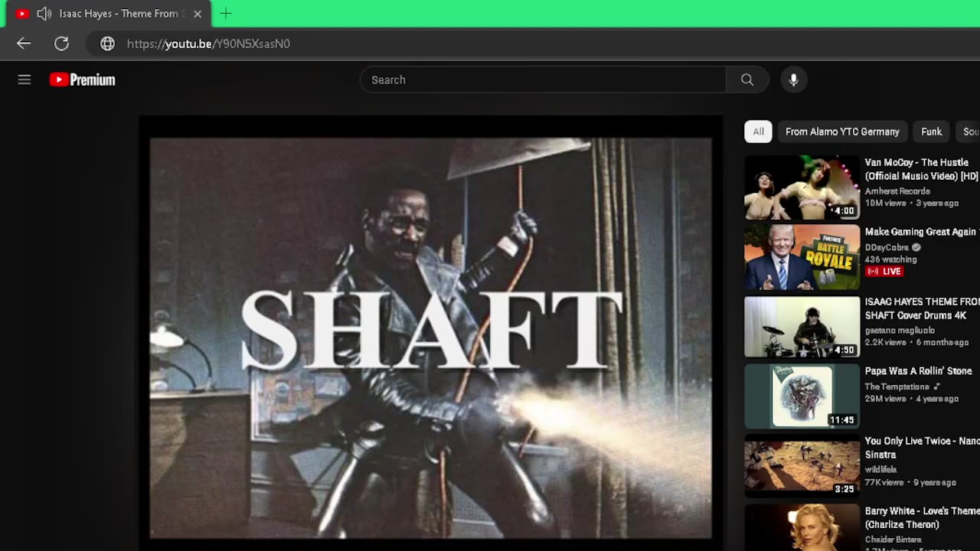Click the 436 watching text

pyautogui.click(x=890, y=259)
